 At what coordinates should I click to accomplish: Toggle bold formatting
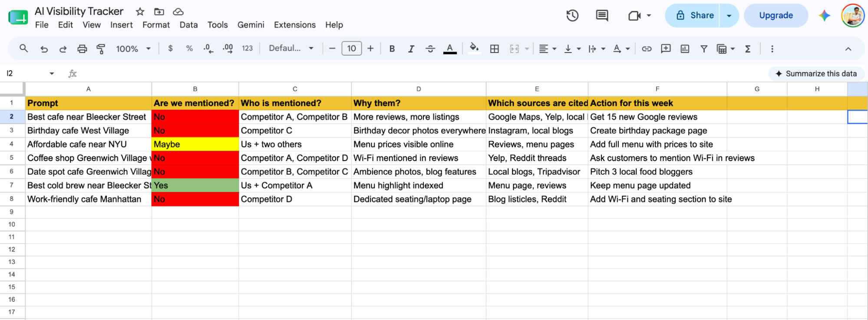pyautogui.click(x=392, y=49)
